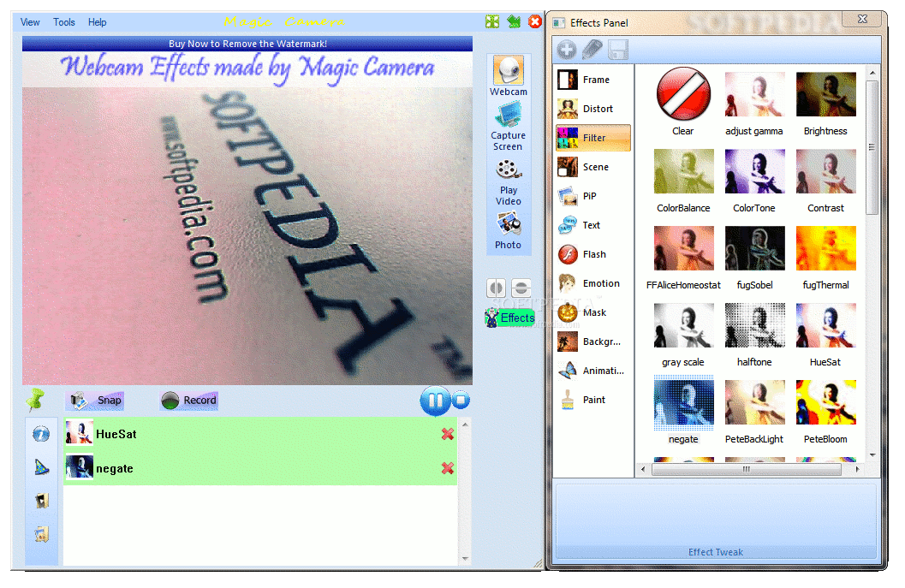Toggle horizontal mirror flip

click(x=497, y=288)
